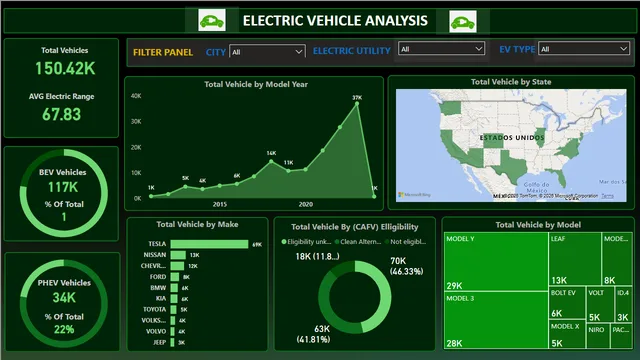This screenshot has height=360, width=640.
Task: Click the Total Vehicles 150.42K value
Action: point(65,68)
